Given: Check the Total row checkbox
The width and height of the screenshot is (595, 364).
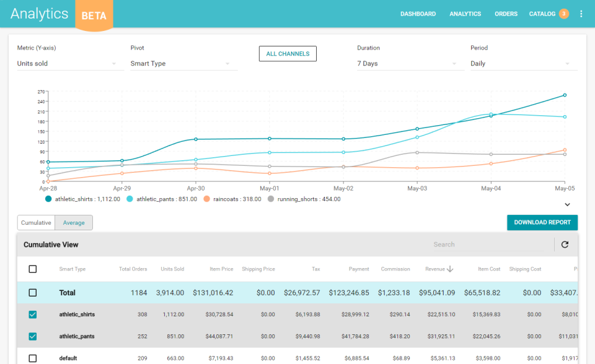Looking at the screenshot, I should [33, 293].
